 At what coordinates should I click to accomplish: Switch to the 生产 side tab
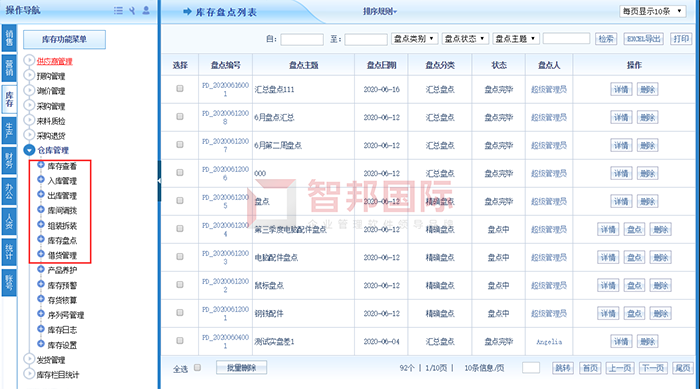click(9, 130)
